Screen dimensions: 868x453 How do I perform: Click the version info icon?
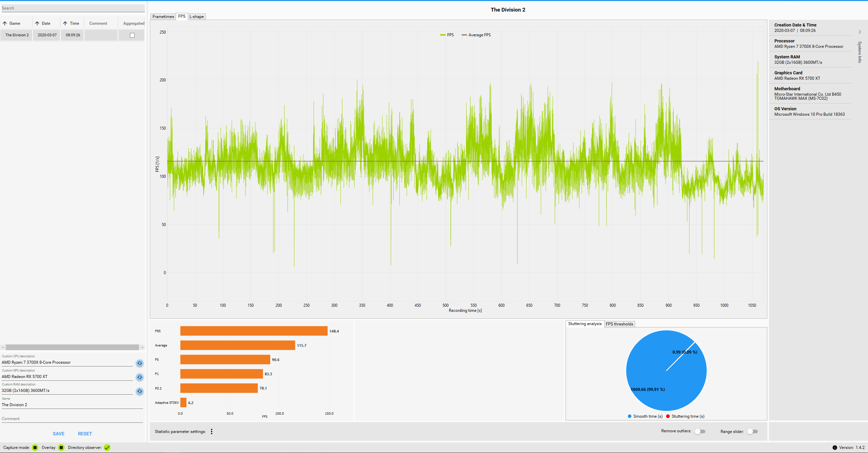pyautogui.click(x=834, y=447)
